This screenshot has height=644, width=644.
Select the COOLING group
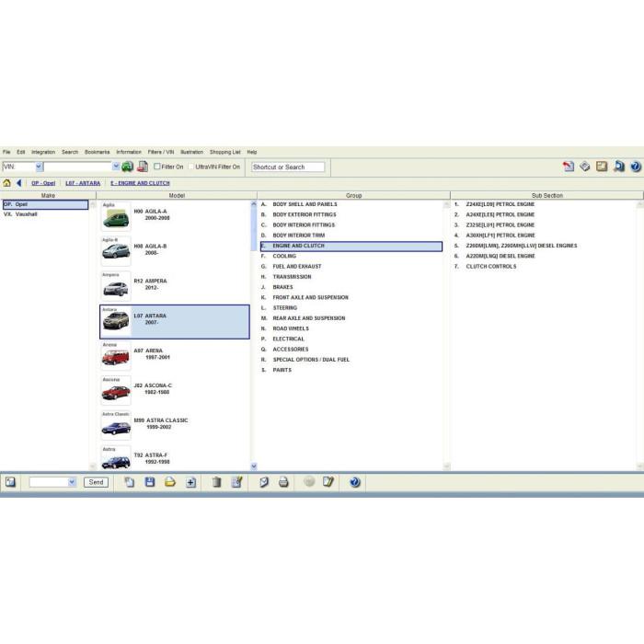coord(284,256)
